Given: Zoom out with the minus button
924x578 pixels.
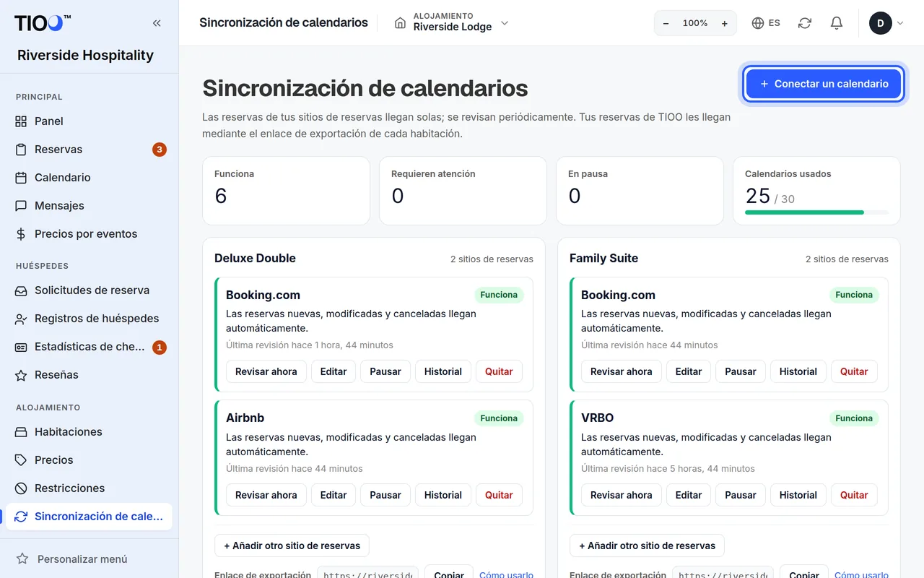Looking at the screenshot, I should (666, 23).
